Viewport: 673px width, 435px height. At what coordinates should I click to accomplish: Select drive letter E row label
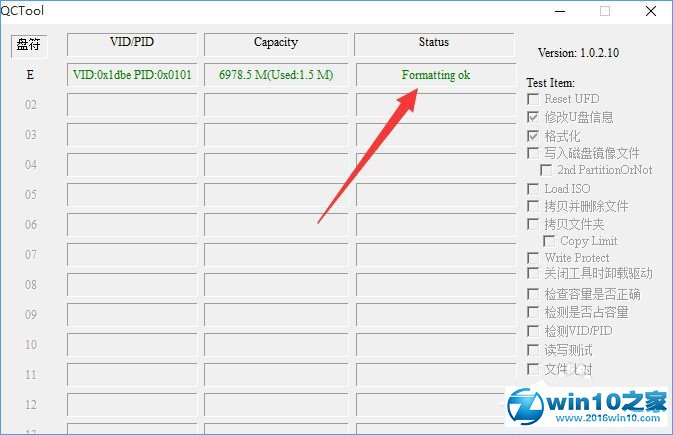click(x=30, y=75)
